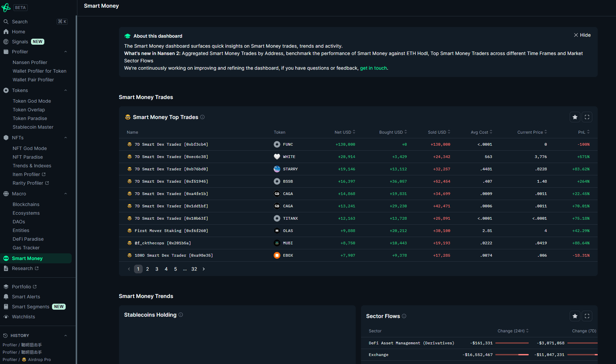Star the Sector Flows panel
Screen dimensions: 616x364
(575, 316)
